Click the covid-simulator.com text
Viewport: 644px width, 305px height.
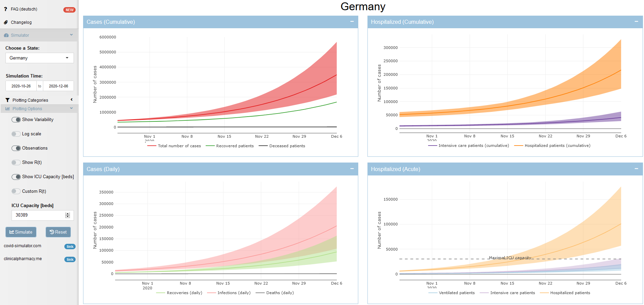tap(22, 246)
